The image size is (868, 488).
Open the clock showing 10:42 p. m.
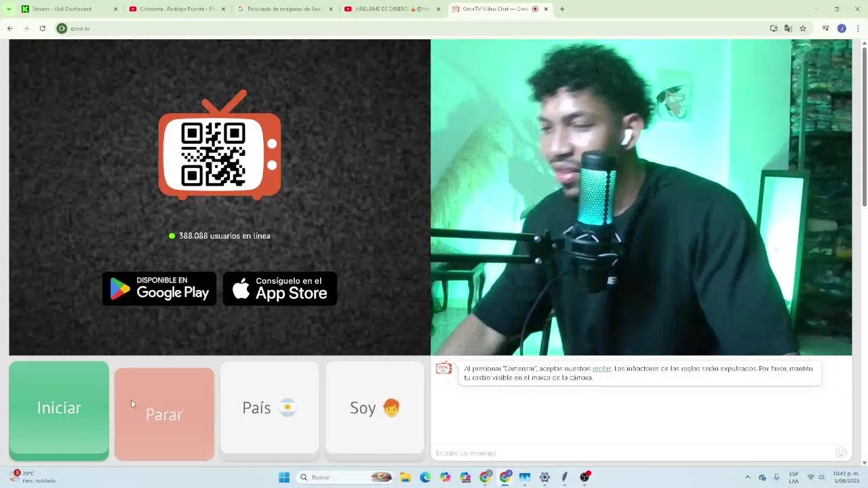(x=845, y=477)
